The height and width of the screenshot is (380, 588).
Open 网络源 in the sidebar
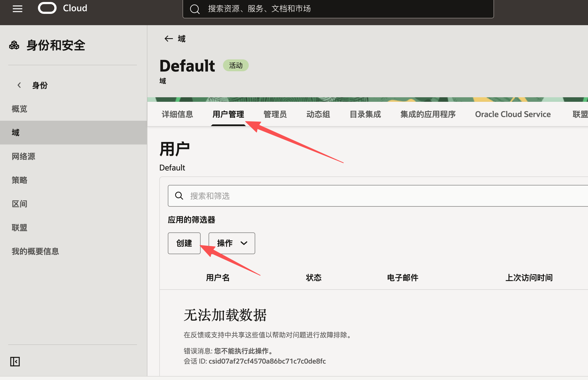coord(23,156)
